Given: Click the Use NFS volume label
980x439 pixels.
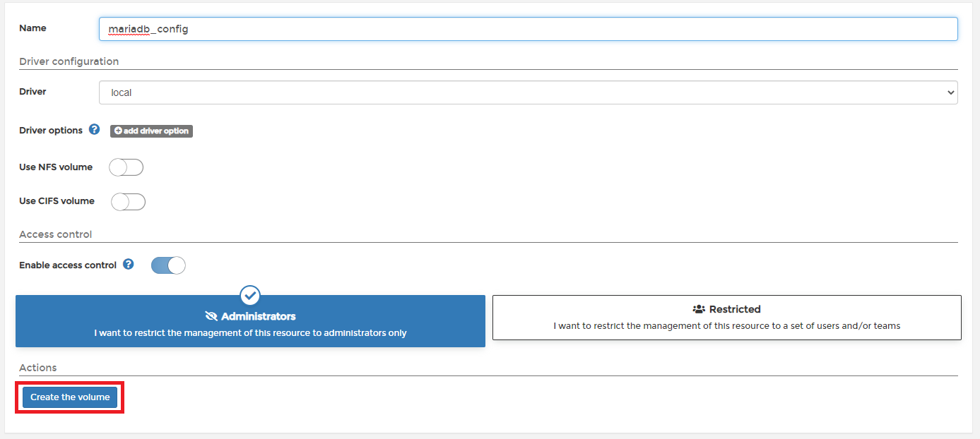Looking at the screenshot, I should pos(56,167).
